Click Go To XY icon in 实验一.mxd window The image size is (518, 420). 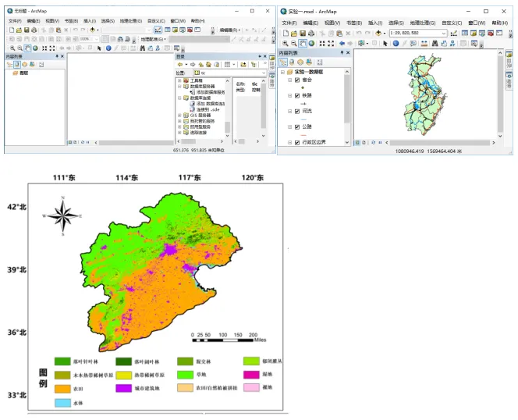452,43
